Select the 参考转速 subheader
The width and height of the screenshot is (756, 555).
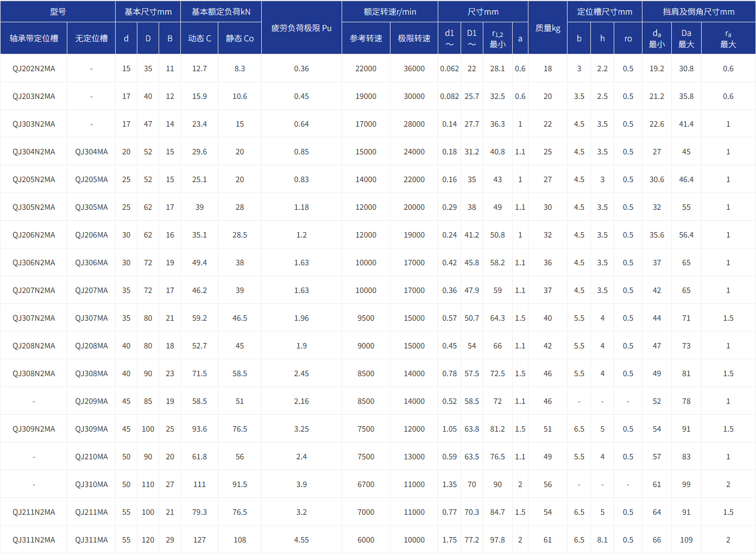click(366, 38)
